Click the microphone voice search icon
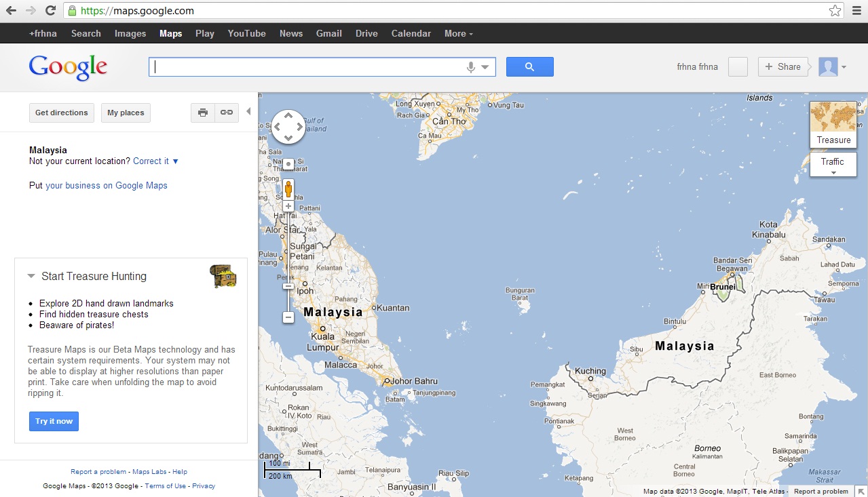The image size is (868, 497). pyautogui.click(x=471, y=67)
